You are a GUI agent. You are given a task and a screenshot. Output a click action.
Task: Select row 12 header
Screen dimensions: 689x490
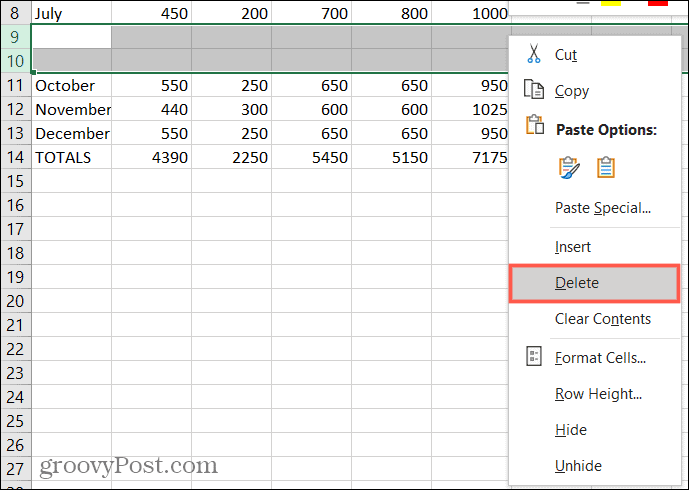click(16, 109)
